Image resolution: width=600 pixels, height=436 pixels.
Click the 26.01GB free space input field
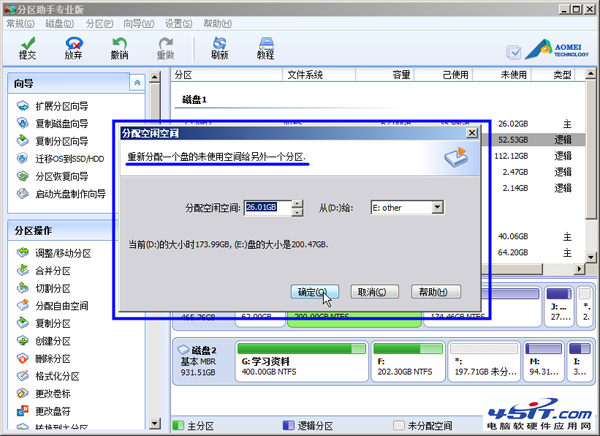[x=267, y=208]
